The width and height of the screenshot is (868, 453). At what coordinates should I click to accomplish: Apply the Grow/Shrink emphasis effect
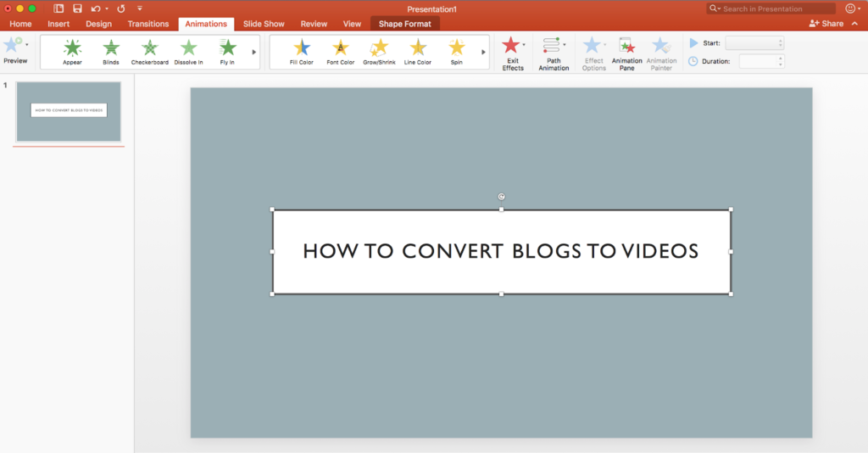click(x=380, y=51)
